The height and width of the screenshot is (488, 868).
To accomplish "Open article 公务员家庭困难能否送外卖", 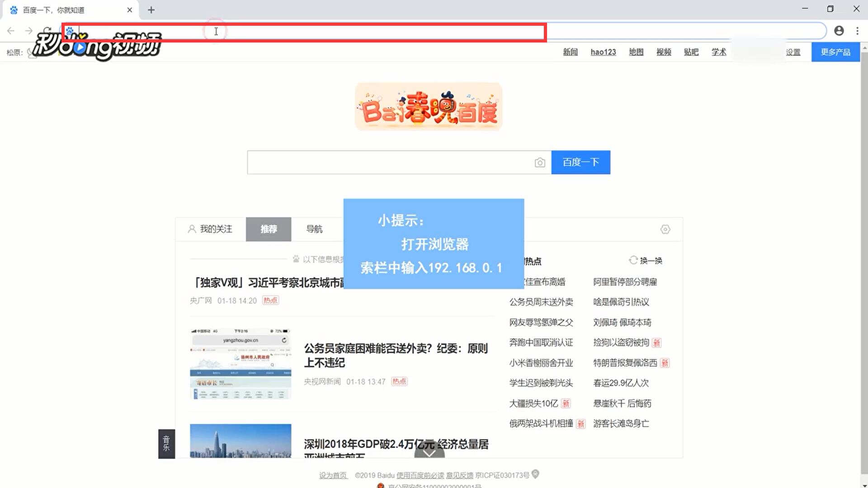I will coord(396,356).
